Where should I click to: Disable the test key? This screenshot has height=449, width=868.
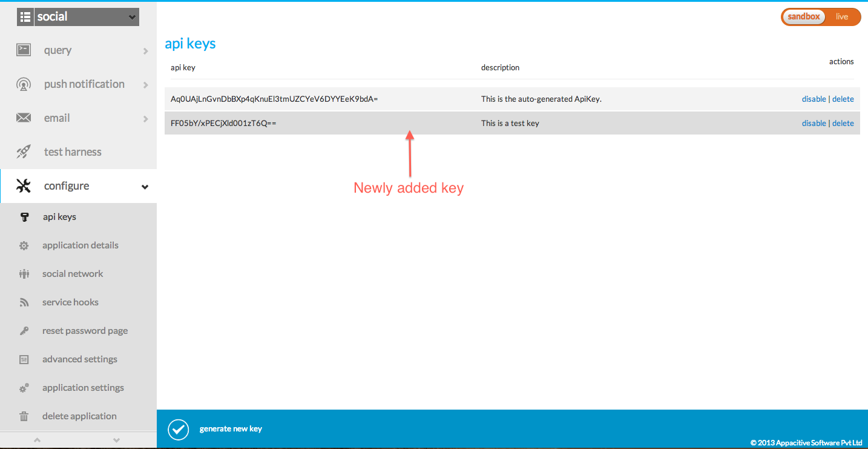[x=814, y=123]
